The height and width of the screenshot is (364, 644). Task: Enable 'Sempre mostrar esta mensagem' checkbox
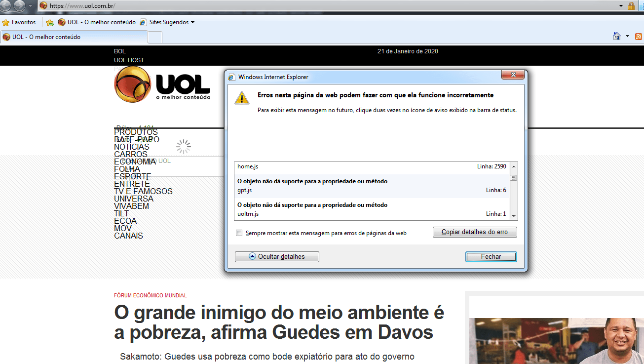click(x=239, y=233)
